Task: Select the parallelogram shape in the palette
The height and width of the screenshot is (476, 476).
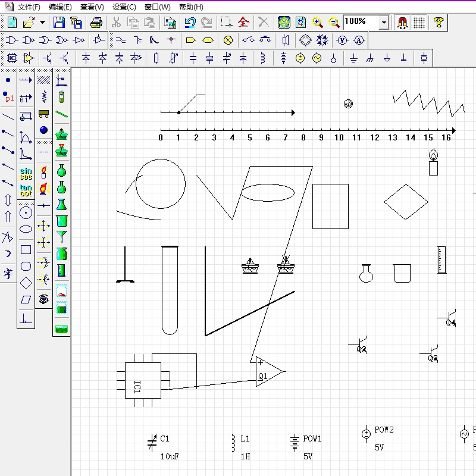Action: (x=26, y=300)
